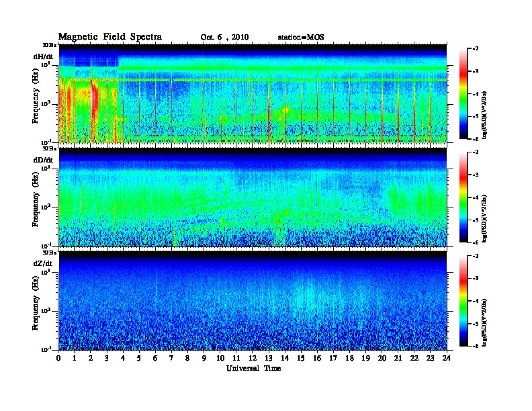
Task: Click the dD/dt spectrogram plot
Action: (x=253, y=197)
